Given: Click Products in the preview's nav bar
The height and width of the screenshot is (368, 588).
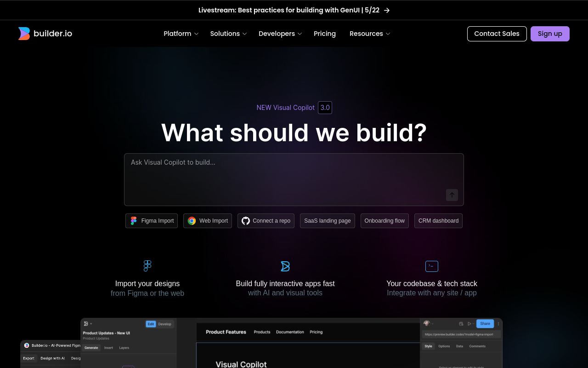Looking at the screenshot, I should coord(262,332).
